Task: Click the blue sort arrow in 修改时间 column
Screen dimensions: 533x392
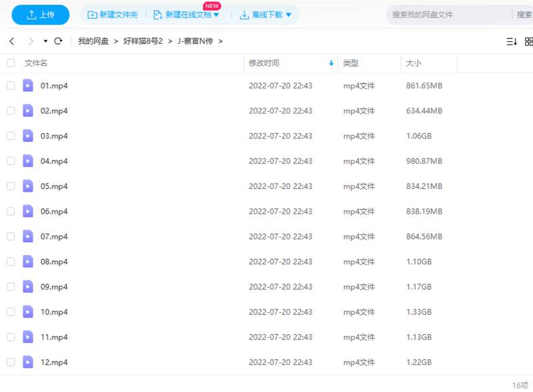Action: (x=331, y=63)
